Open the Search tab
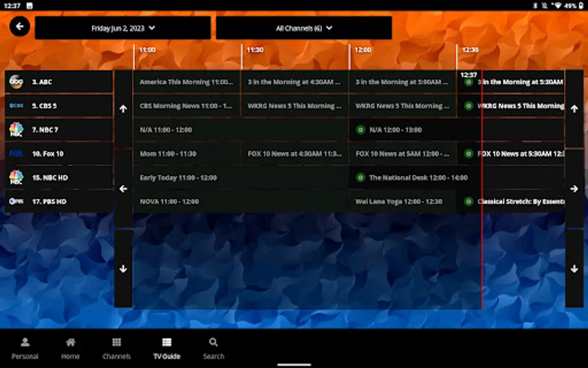Image resolution: width=588 pixels, height=368 pixels. (213, 348)
